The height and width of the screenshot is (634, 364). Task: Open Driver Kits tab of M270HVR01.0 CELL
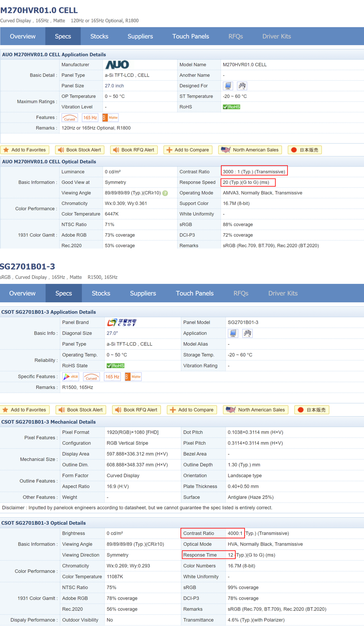pyautogui.click(x=276, y=37)
